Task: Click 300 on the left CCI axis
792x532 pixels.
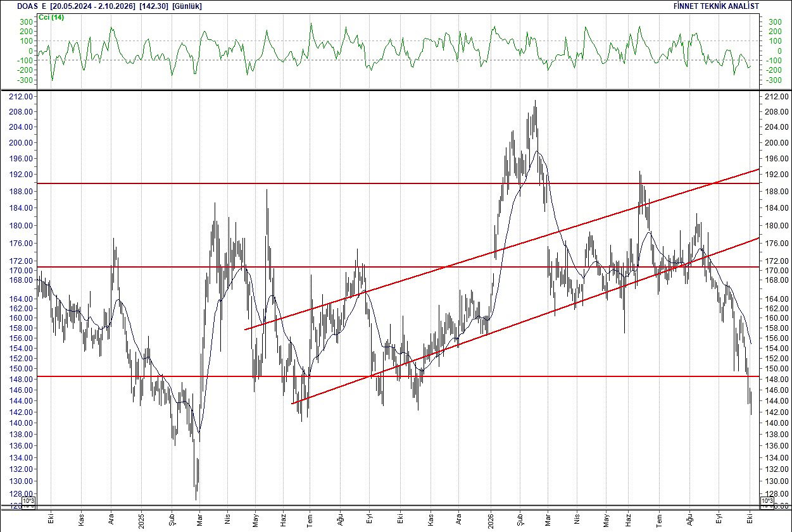Action: point(26,22)
